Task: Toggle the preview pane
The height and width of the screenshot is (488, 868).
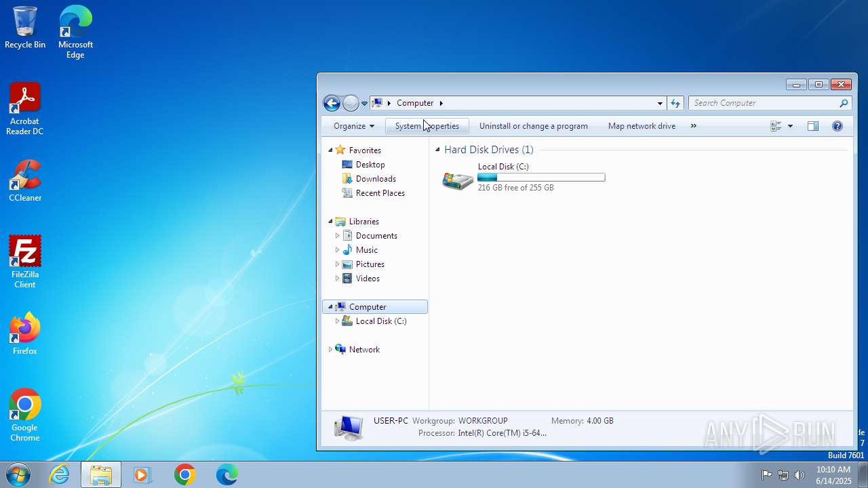Action: (x=813, y=126)
